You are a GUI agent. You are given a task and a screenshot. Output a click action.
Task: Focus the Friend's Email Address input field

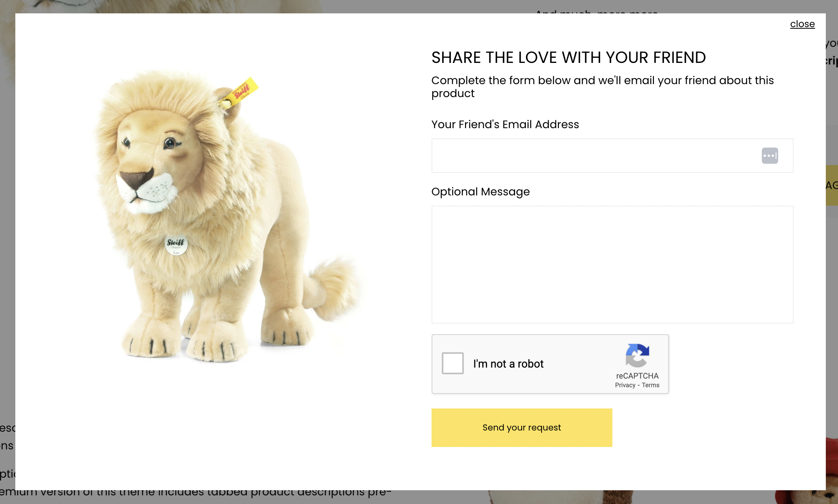[x=594, y=156]
